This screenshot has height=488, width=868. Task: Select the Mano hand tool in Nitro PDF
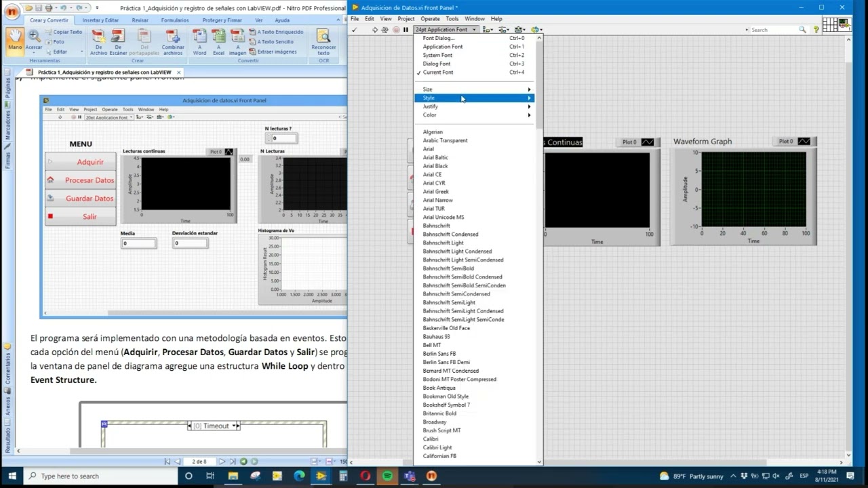pyautogui.click(x=15, y=40)
